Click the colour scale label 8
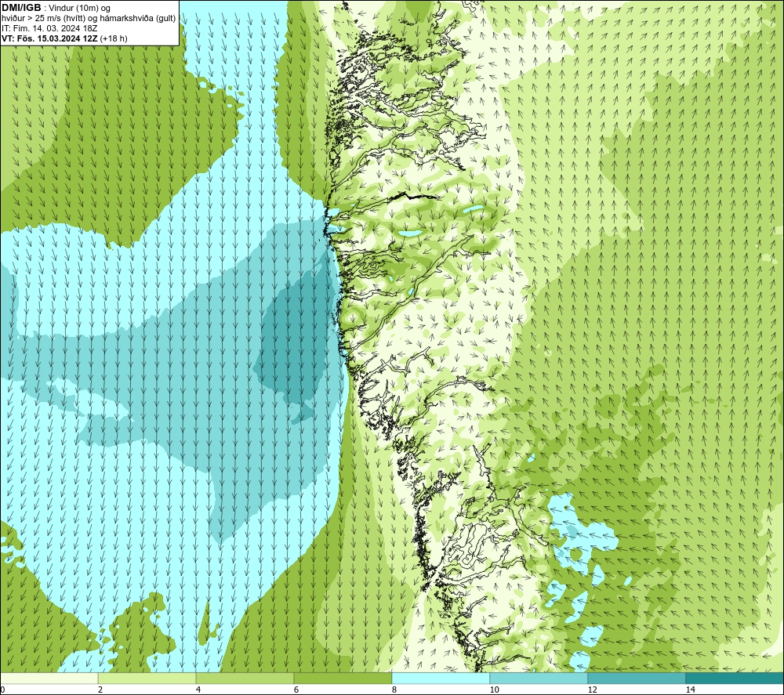The image size is (784, 695). pyautogui.click(x=394, y=690)
